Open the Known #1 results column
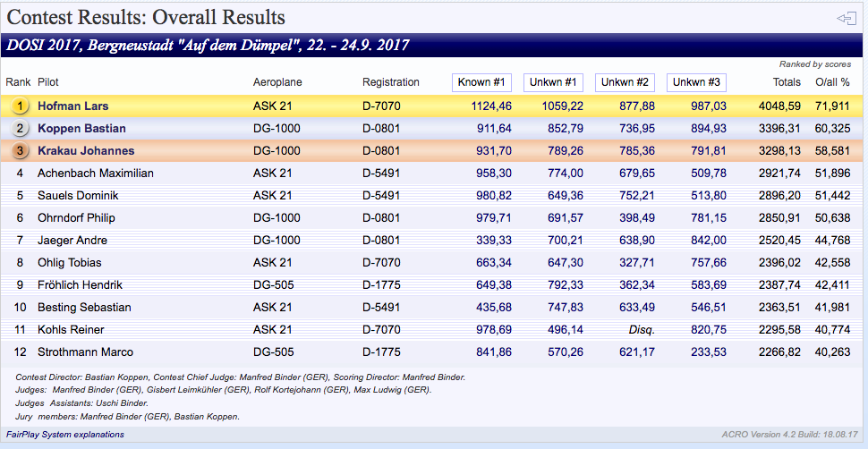This screenshot has width=868, height=449. (x=481, y=82)
